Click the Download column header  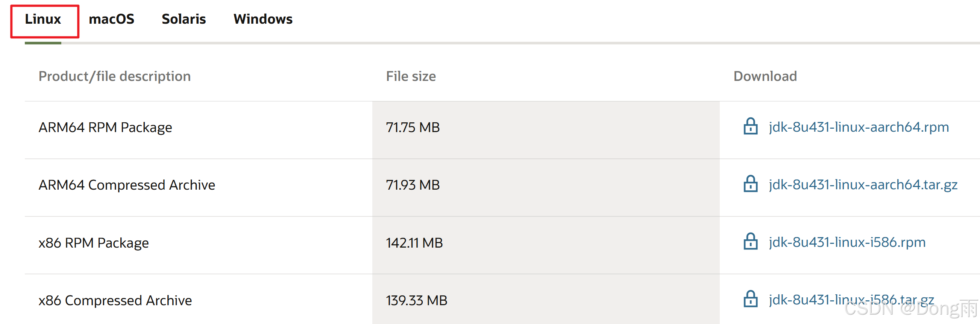pyautogui.click(x=765, y=76)
